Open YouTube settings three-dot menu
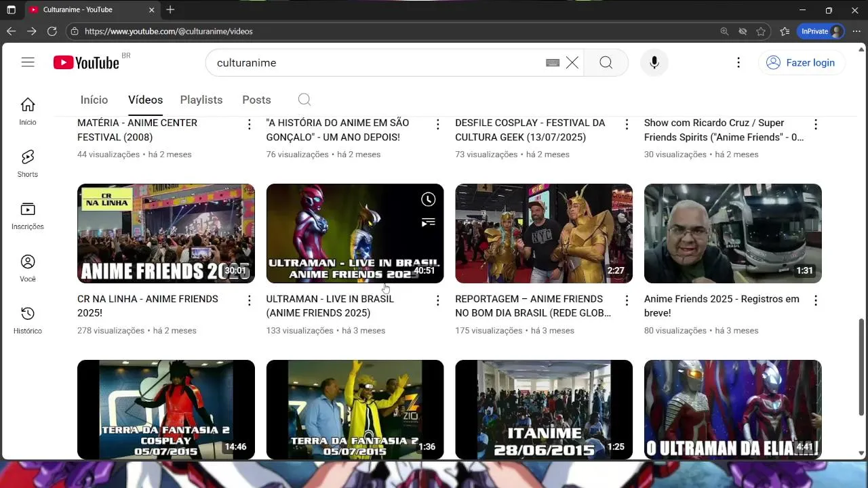868x488 pixels. pos(738,62)
